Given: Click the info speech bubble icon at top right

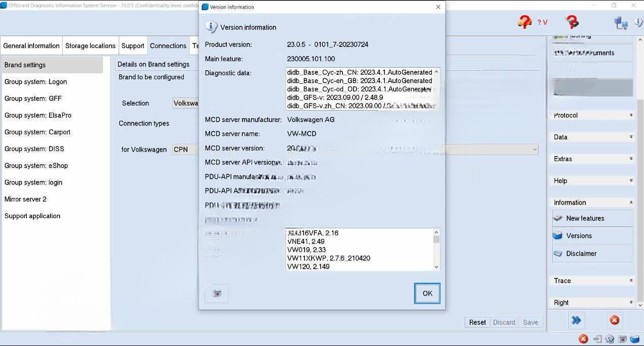Looking at the screenshot, I should 639,22.
